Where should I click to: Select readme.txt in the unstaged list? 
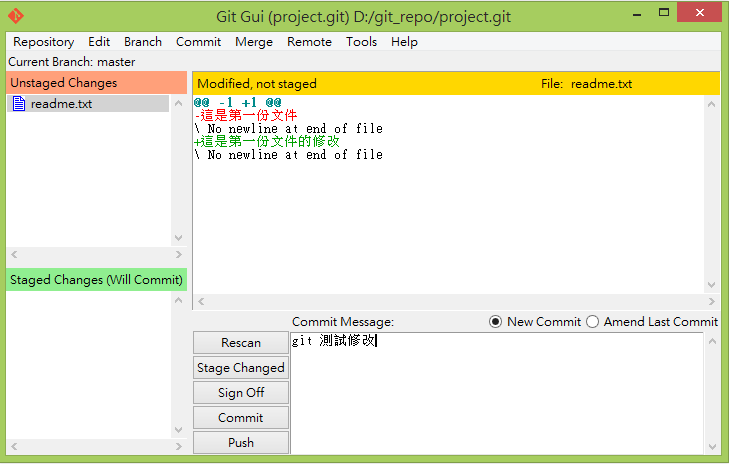click(x=88, y=104)
